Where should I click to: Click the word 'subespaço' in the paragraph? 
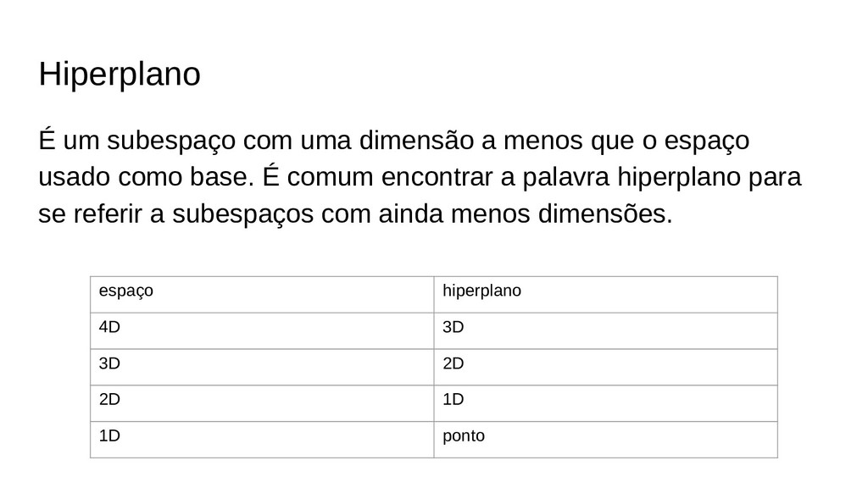tap(171, 141)
